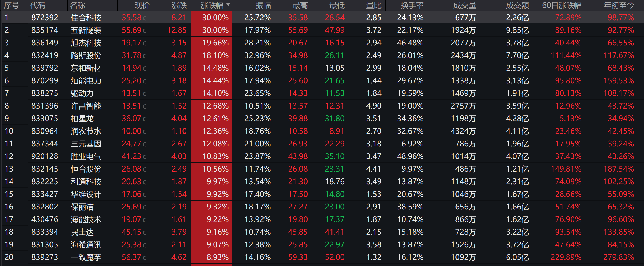Sort by 60日涨跌幅 column header

coord(562,5)
